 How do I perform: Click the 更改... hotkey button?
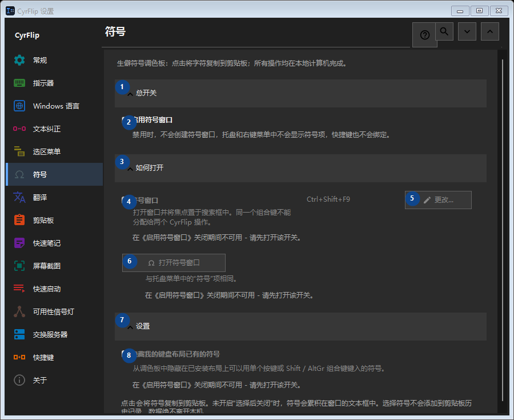[x=438, y=200]
